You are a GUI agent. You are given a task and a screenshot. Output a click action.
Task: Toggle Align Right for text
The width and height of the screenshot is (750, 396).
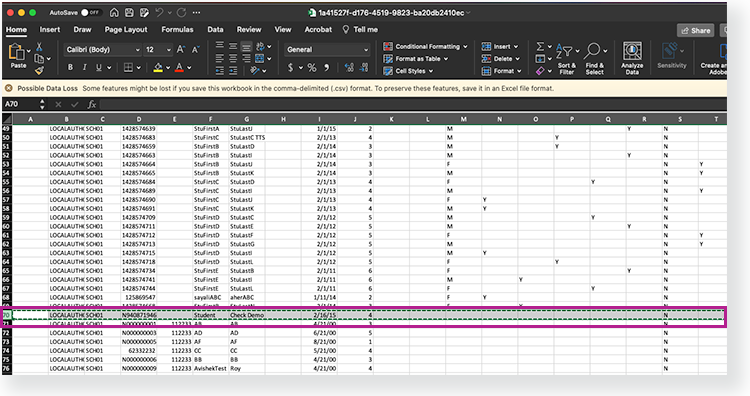click(246, 58)
